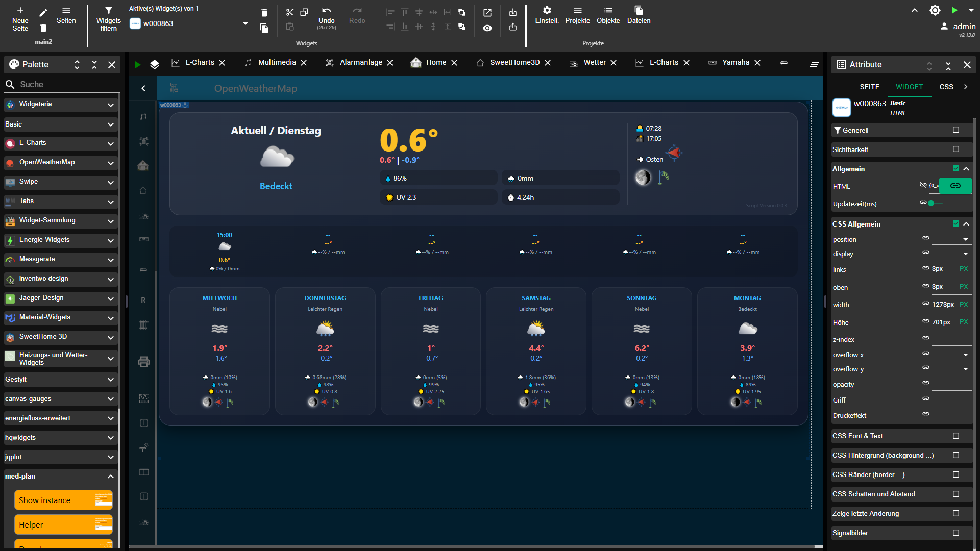Click the align-left widgets icon

(390, 12)
